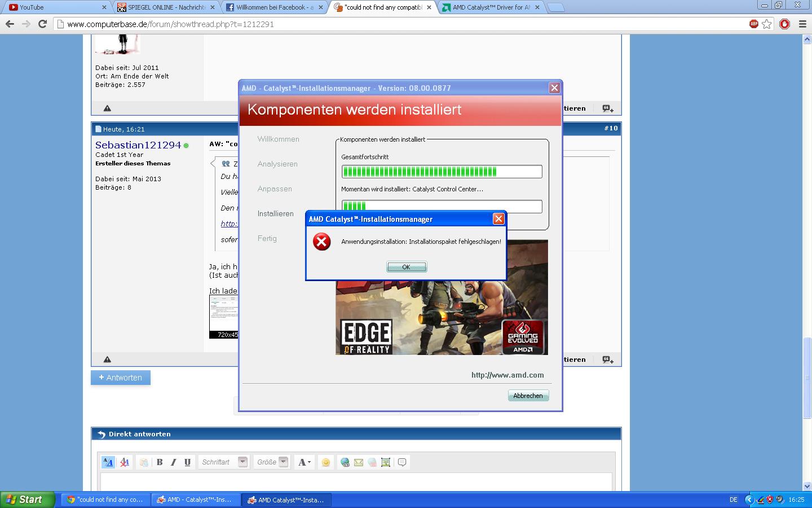Open the text color dropdown in the editor
This screenshot has height=508, width=812.
[304, 462]
